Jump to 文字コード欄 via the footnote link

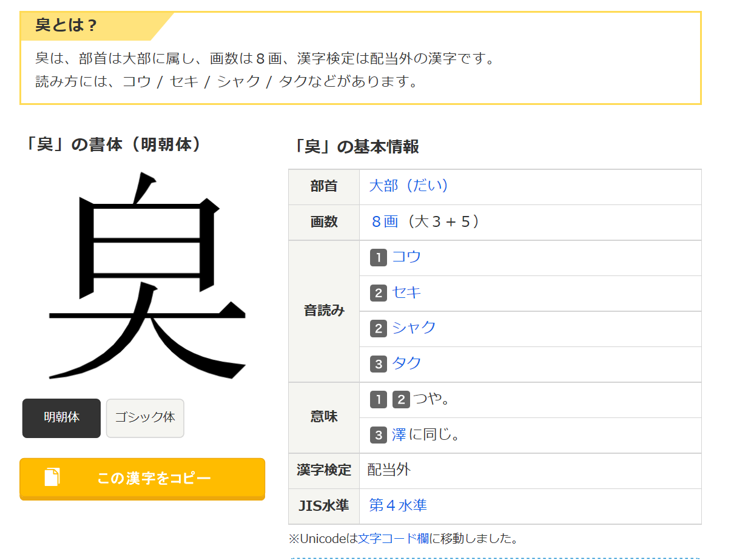[393, 538]
